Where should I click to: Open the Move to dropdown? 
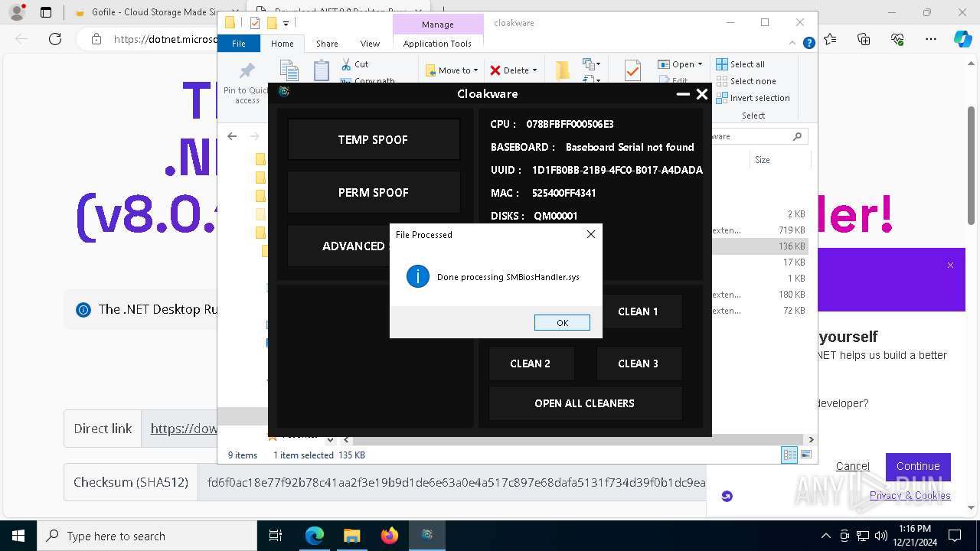452,70
